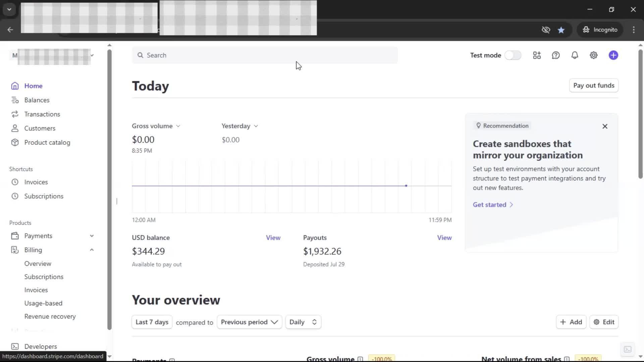The image size is (644, 362).
Task: Open Transactions in the sidebar
Action: click(42, 114)
